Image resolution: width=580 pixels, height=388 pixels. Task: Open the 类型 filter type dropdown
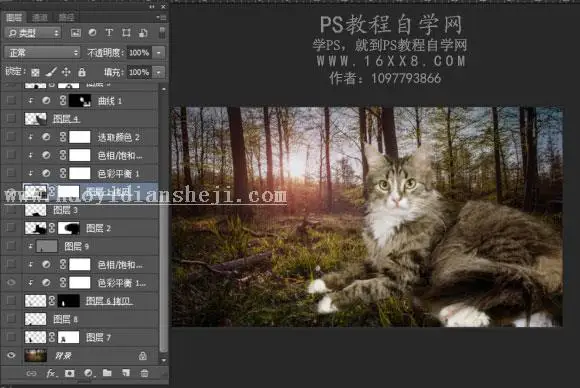tap(33, 33)
